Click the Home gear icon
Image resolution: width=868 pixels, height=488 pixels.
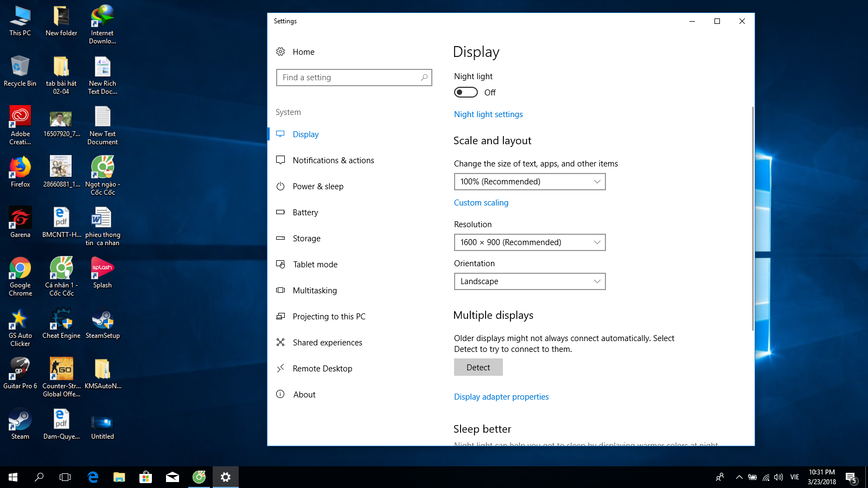pos(280,52)
